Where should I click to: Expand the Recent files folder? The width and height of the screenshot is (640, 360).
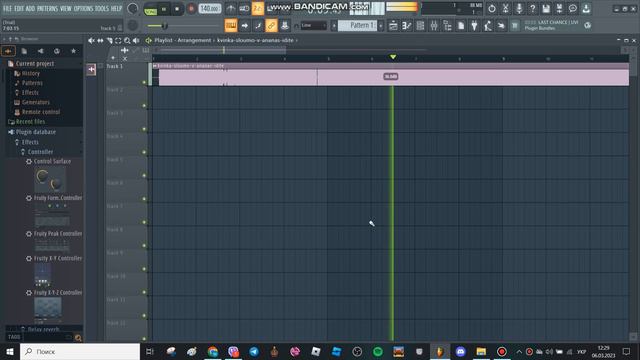point(27,122)
